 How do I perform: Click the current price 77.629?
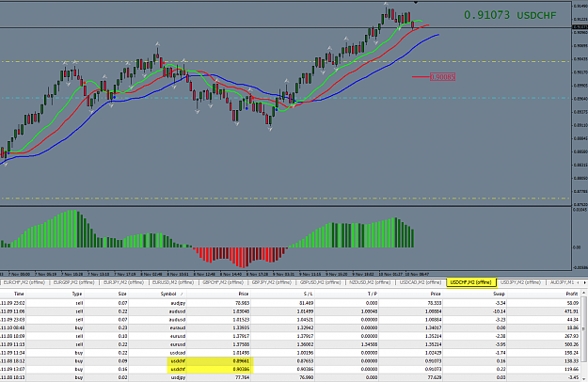[x=434, y=377]
